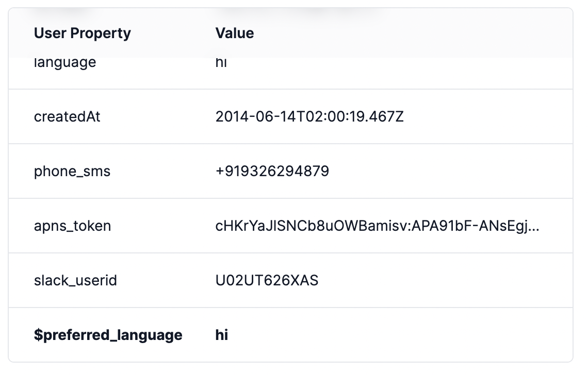Select the createdAt property name
This screenshot has height=375, width=588.
click(x=67, y=116)
